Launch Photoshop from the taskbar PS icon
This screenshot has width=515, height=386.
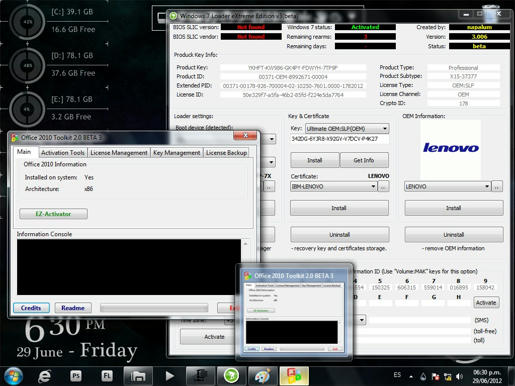coord(76,376)
